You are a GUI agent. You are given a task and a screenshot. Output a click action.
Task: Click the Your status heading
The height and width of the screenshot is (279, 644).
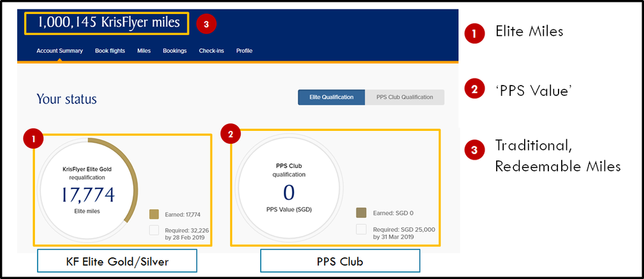click(66, 99)
